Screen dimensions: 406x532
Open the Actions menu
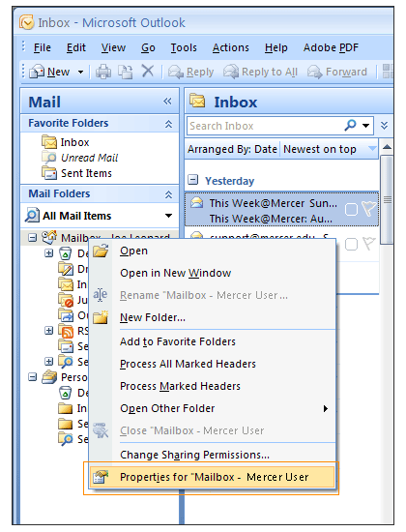[x=231, y=47]
